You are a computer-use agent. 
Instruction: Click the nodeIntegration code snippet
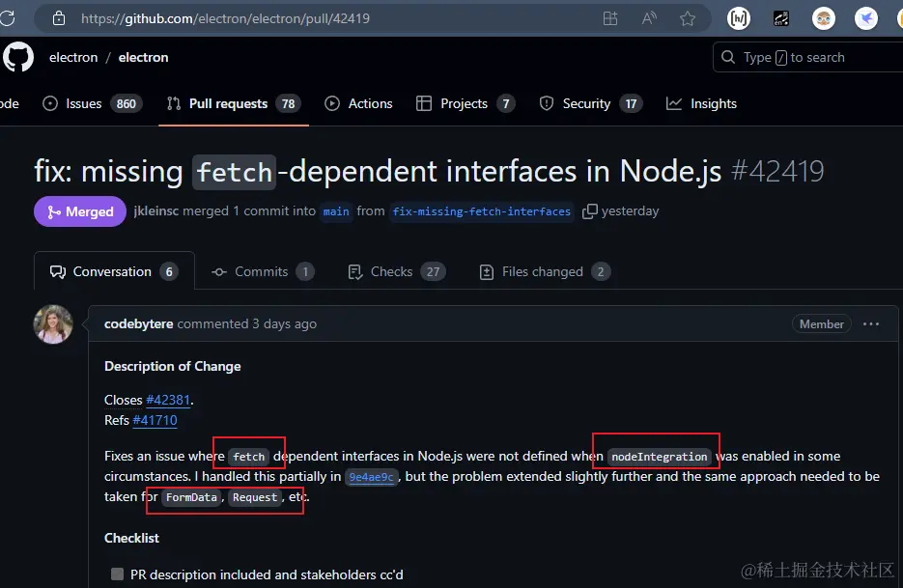click(659, 457)
